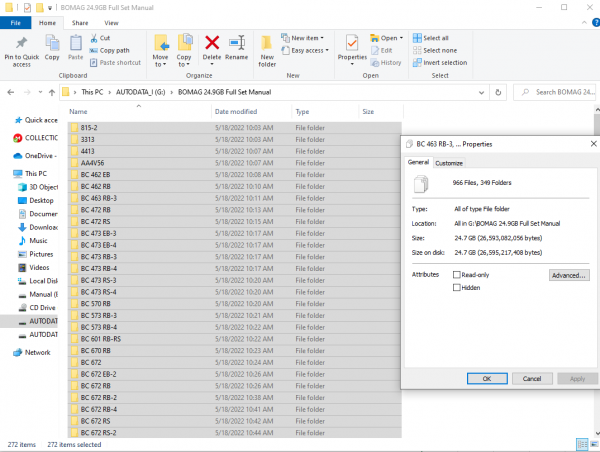Click Select all in the ribbon
The width and height of the screenshot is (600, 452).
tap(430, 38)
